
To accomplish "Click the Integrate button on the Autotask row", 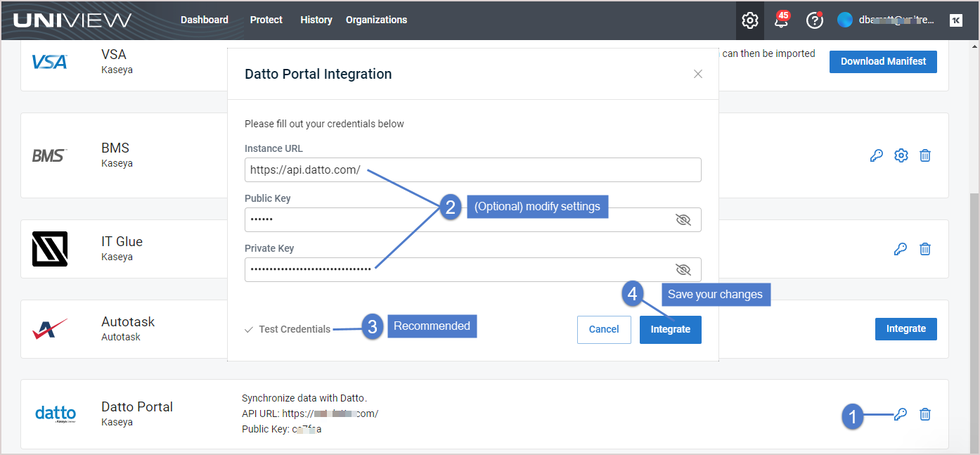I will point(906,328).
